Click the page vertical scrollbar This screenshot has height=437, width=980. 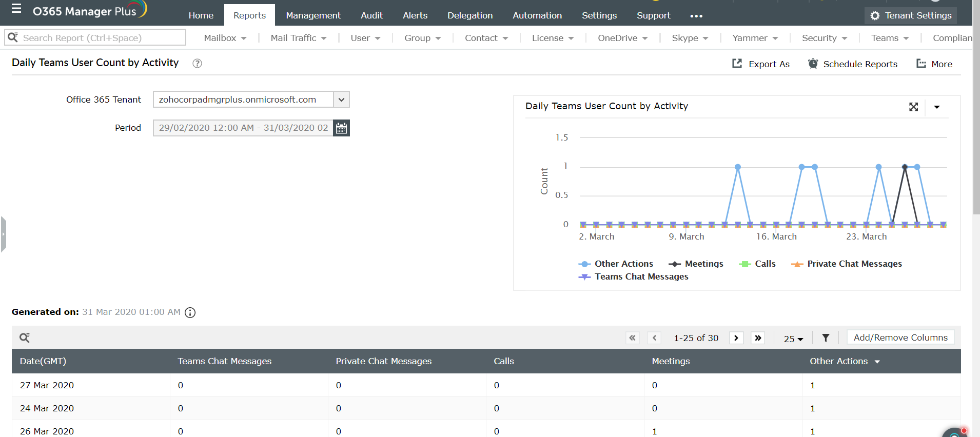tap(976, 108)
